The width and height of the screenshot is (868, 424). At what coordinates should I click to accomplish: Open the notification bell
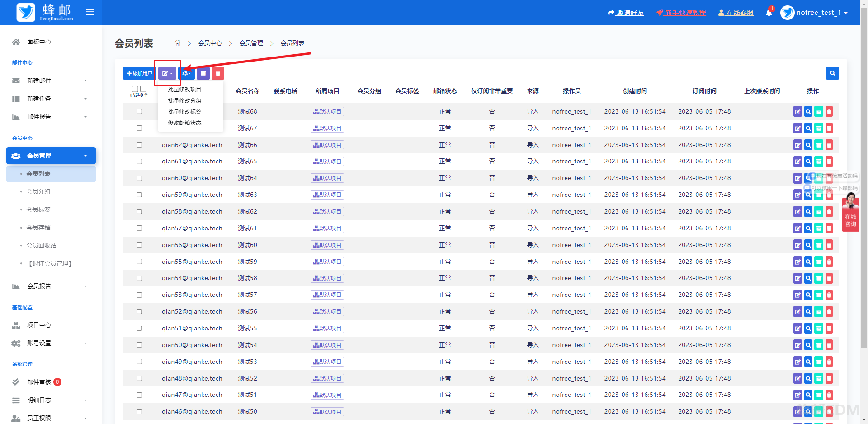(769, 13)
